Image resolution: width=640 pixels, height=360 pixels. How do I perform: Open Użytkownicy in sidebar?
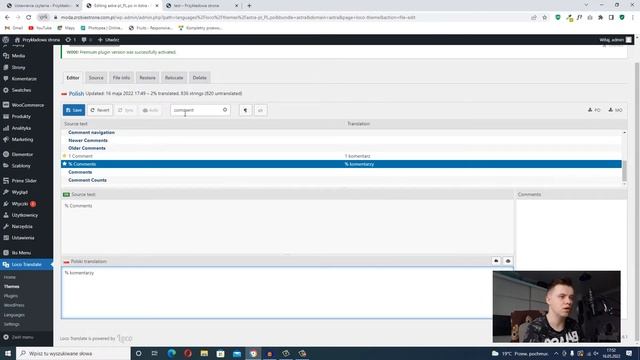[x=24, y=215]
